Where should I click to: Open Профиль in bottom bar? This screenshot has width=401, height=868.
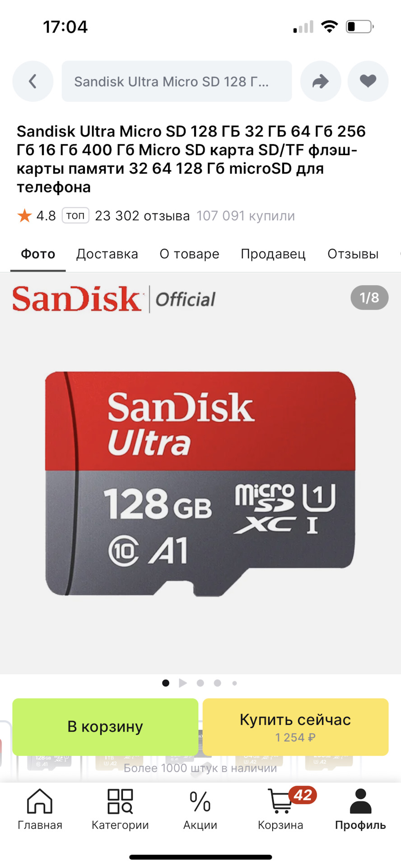[360, 809]
